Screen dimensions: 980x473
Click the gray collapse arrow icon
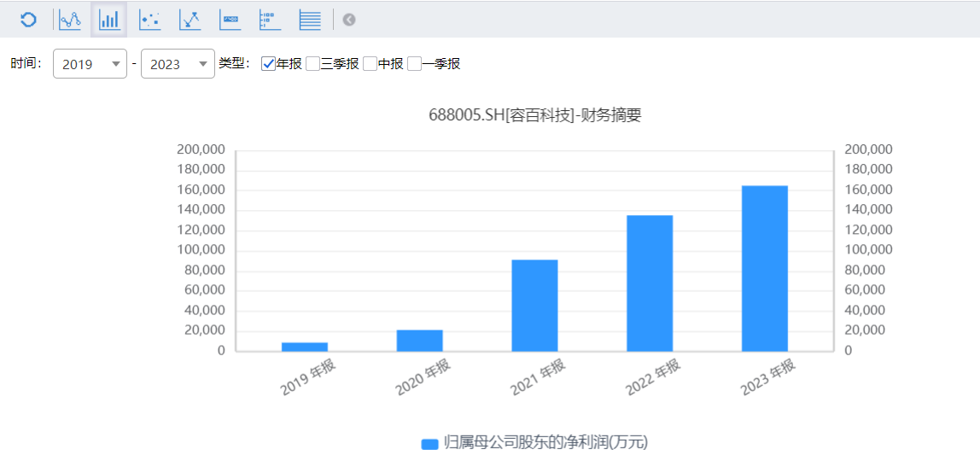click(x=349, y=20)
